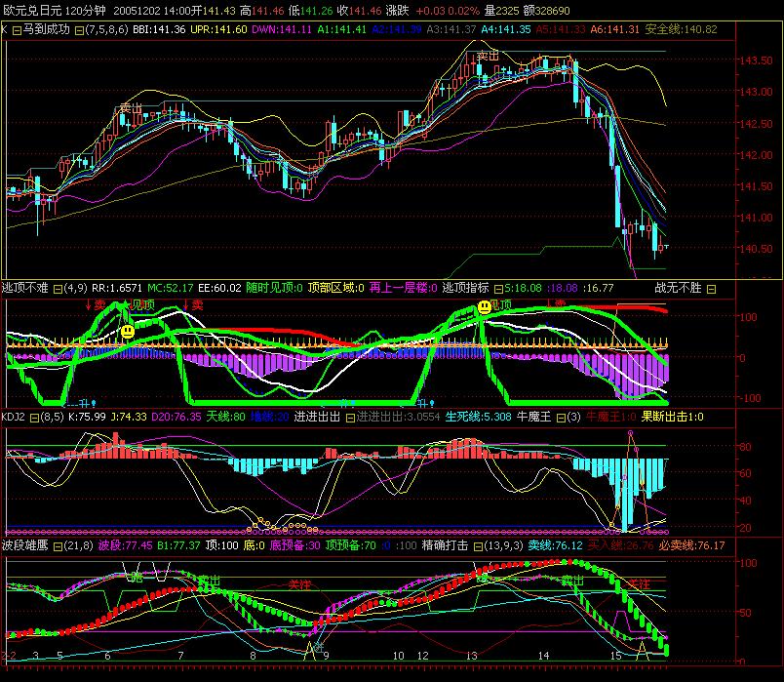Click the 天线:80 value
The height and width of the screenshot is (682, 784).
225,417
